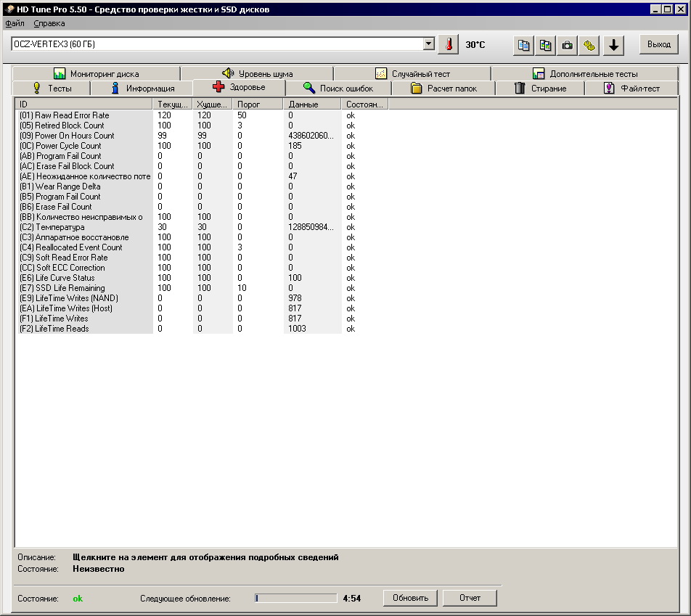Image resolution: width=691 pixels, height=616 pixels.
Task: Click the 4:54 update countdown
Action: coord(351,599)
